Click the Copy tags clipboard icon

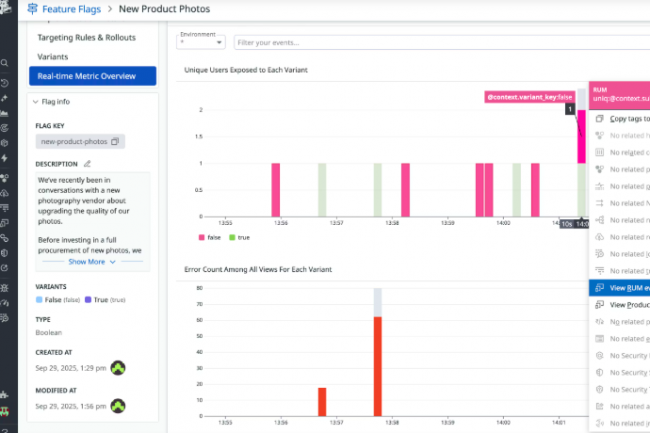tap(599, 118)
